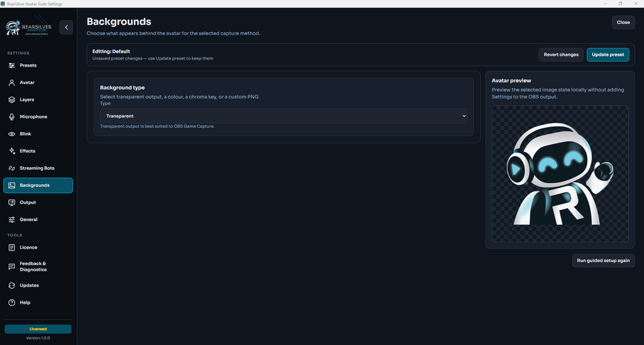Click Run guided setup again
This screenshot has height=345, width=644.
coord(603,261)
